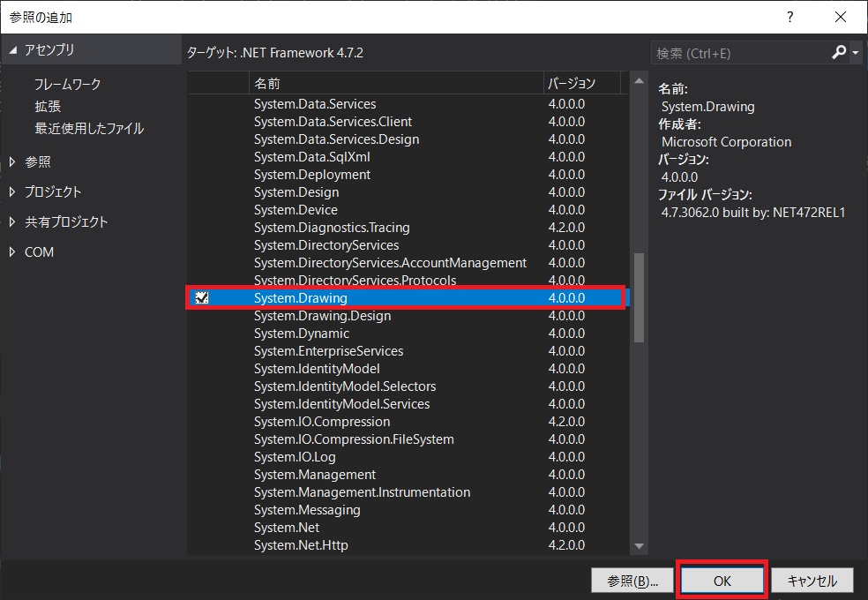Select System.EnterpriseServices row
Image resolution: width=868 pixels, height=600 pixels.
click(407, 351)
